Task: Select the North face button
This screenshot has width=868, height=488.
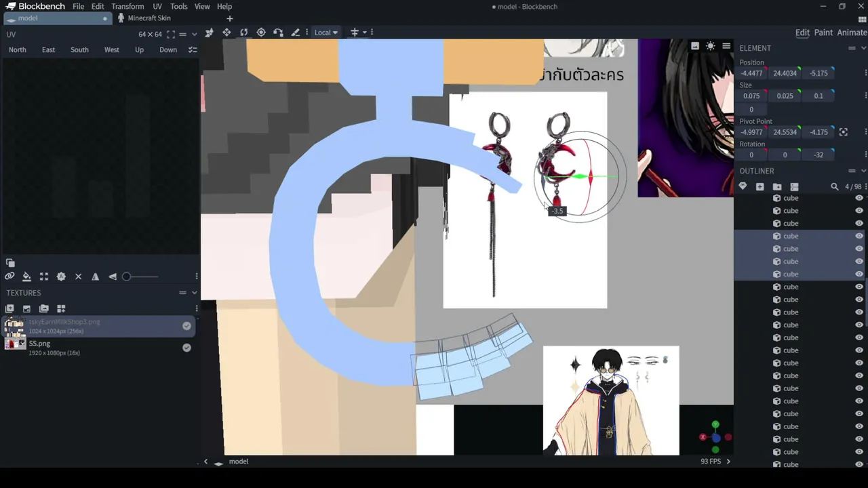Action: (x=18, y=49)
